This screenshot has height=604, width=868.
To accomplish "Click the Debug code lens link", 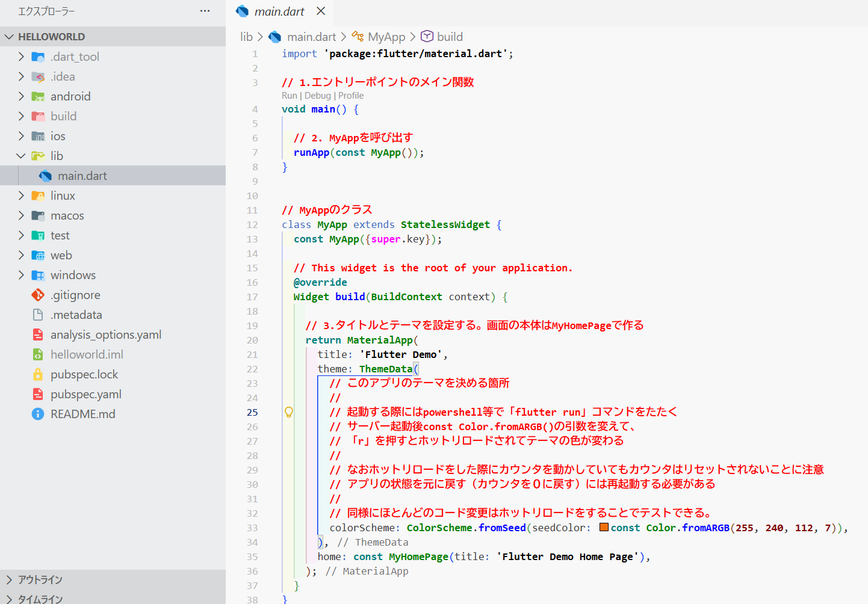I will click(318, 96).
